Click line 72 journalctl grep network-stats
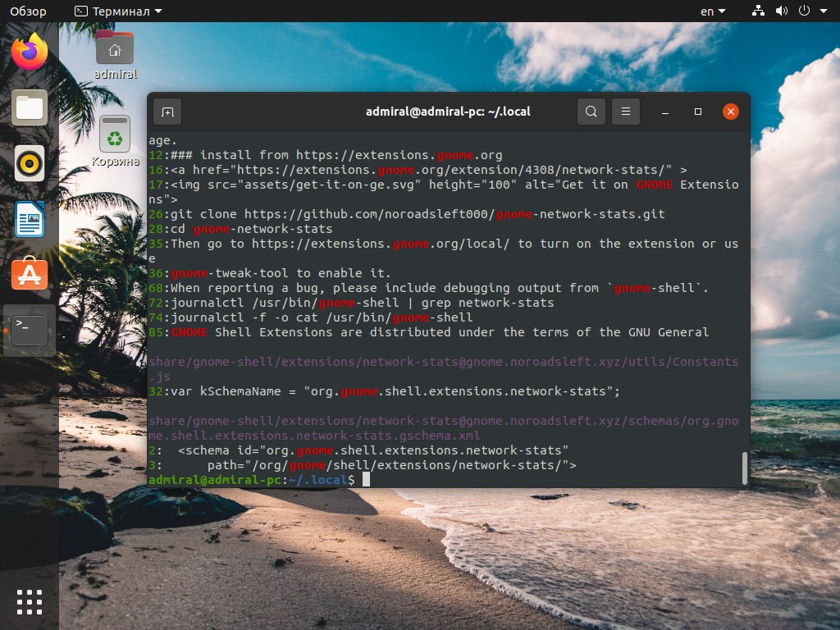840x630 pixels. tap(351, 303)
